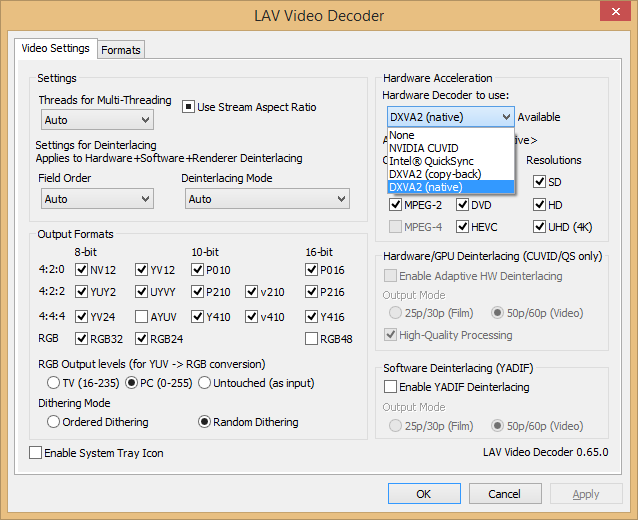Uncheck P010 output format
Screen dimensions: 638x520
(x=197, y=270)
